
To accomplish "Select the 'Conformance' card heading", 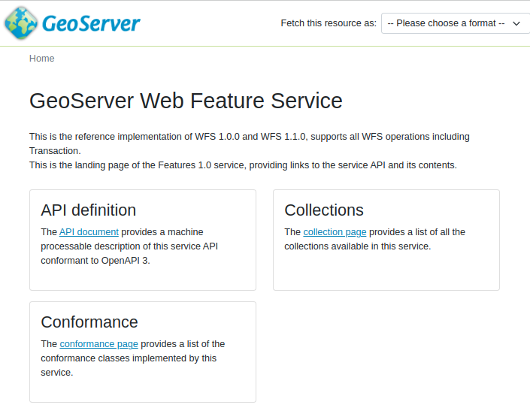I will tap(89, 322).
